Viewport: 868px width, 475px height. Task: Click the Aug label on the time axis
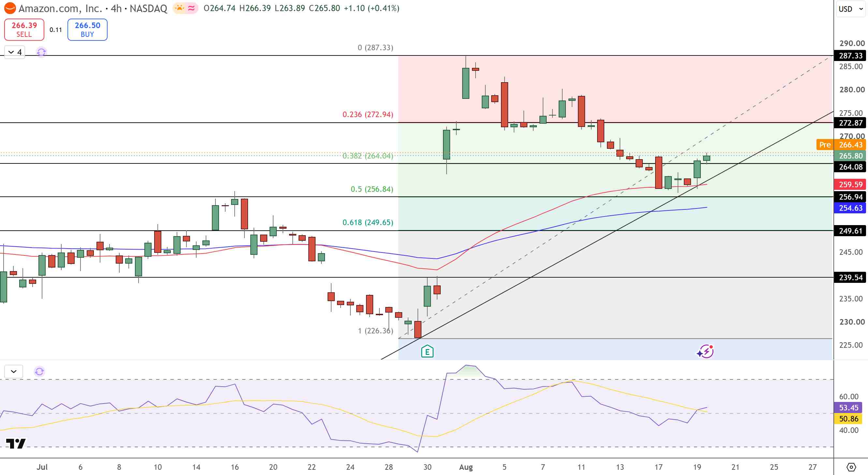point(466,467)
